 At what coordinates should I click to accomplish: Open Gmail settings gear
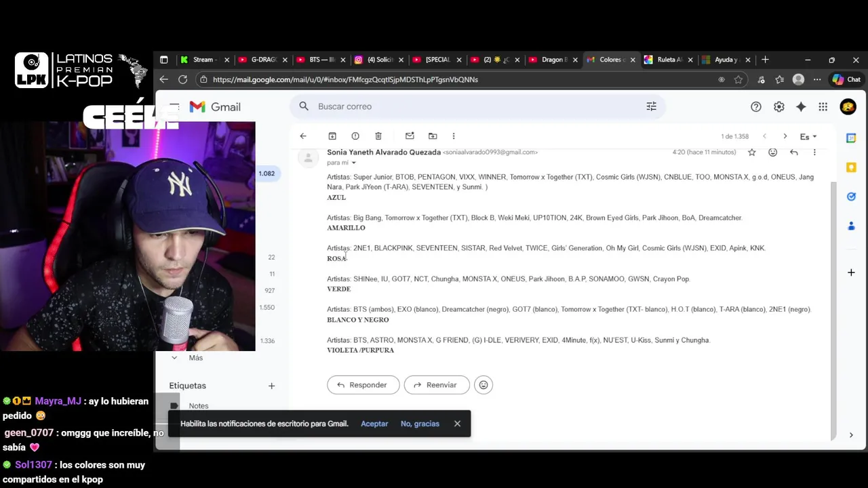(x=779, y=106)
